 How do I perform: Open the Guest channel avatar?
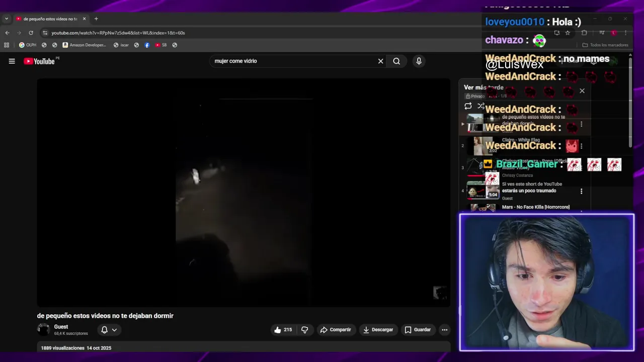[43, 330]
